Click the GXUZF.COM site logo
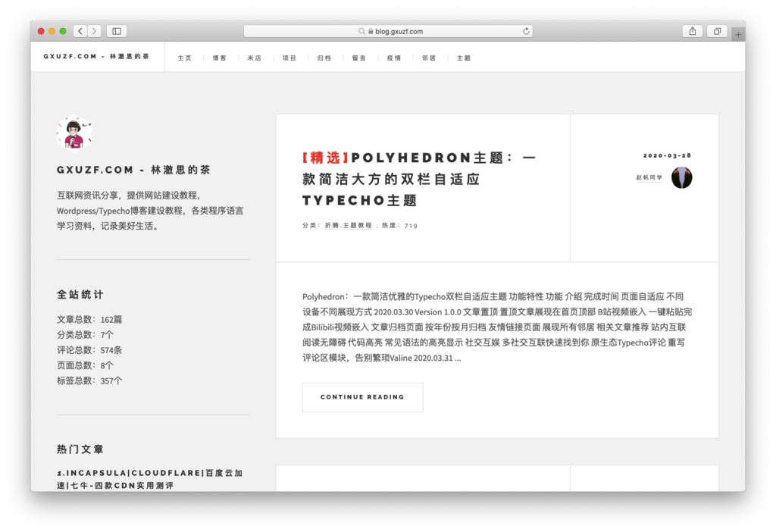This screenshot has height=532, width=776. point(97,55)
